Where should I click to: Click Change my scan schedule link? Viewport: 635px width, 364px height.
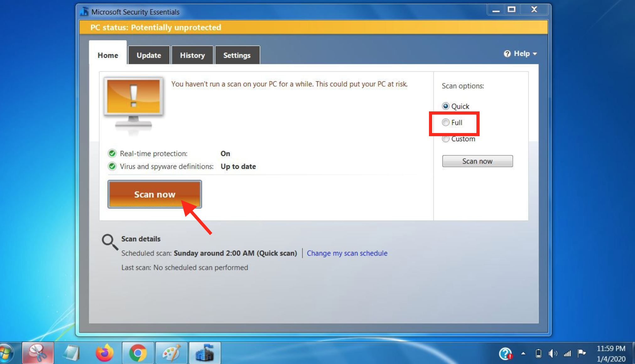pos(347,253)
